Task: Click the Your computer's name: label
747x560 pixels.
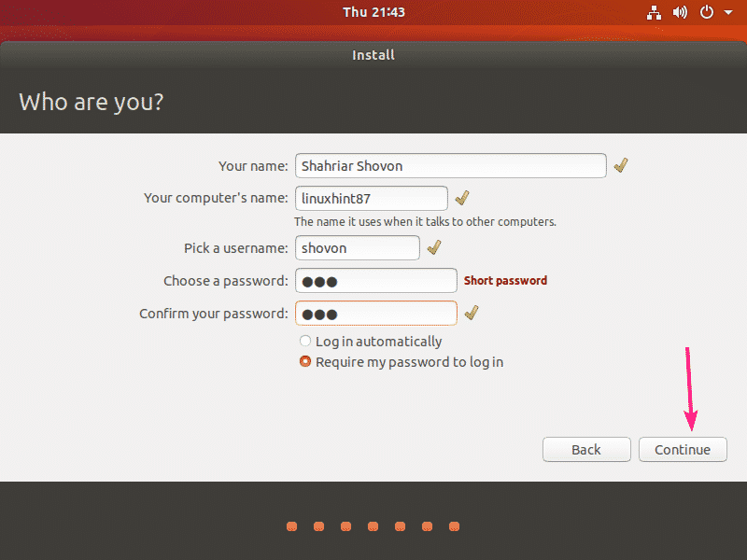Action: click(x=216, y=198)
